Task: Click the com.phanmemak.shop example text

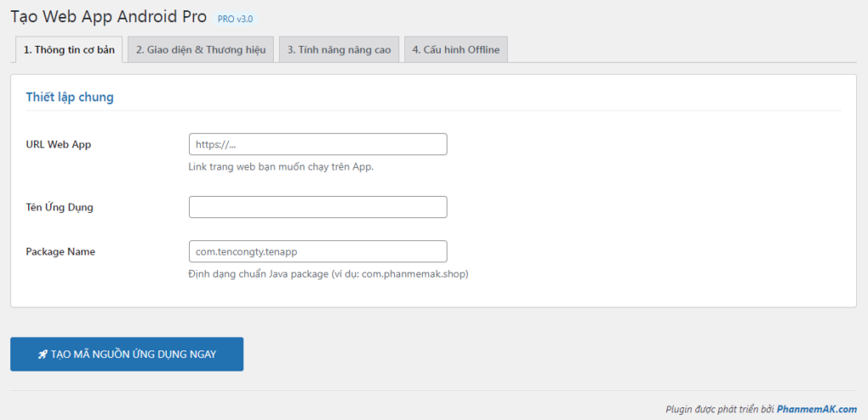Action: coord(415,274)
